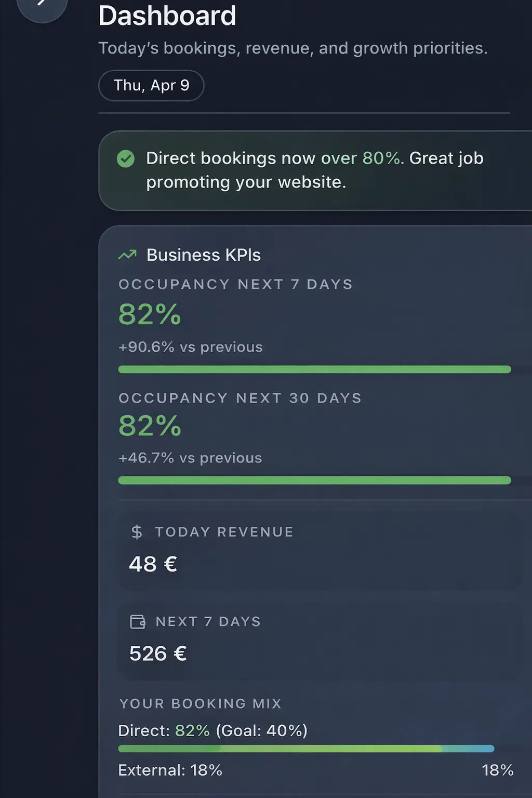532x798 pixels.
Task: Click the 82% occupancy figure
Action: point(149,314)
